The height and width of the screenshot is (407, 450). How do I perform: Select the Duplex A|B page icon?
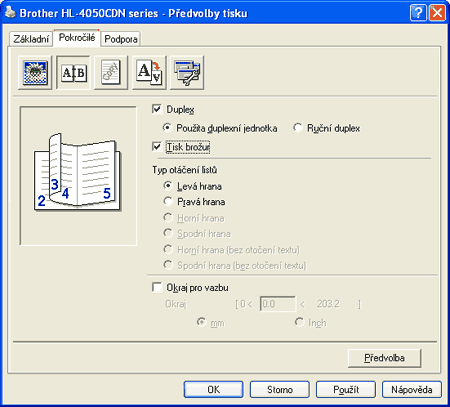pos(73,72)
